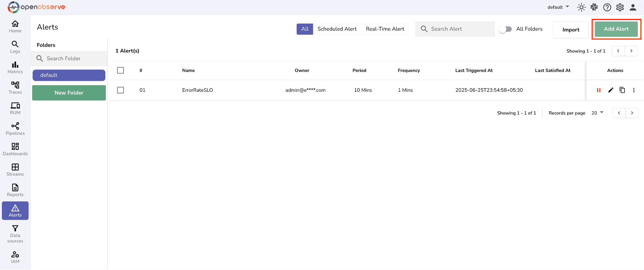Open the Slack community icon
The width and height of the screenshot is (644, 270).
(x=594, y=7)
